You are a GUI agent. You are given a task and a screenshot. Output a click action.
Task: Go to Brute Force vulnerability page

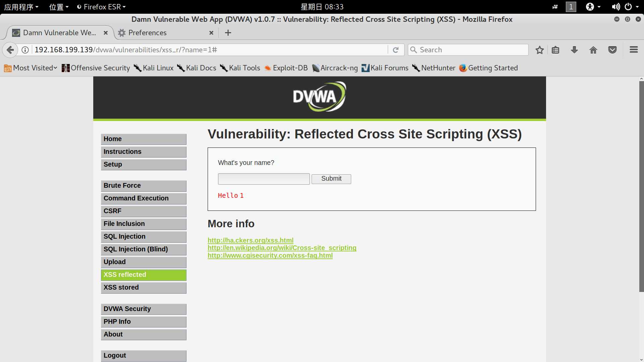click(x=144, y=186)
